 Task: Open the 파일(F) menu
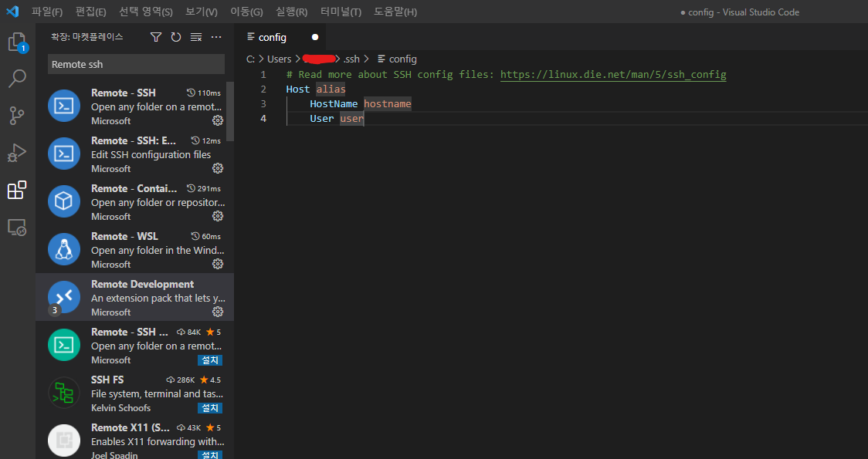coord(47,12)
